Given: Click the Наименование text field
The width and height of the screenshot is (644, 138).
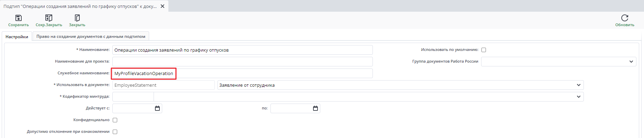Looking at the screenshot, I should pyautogui.click(x=242, y=50).
